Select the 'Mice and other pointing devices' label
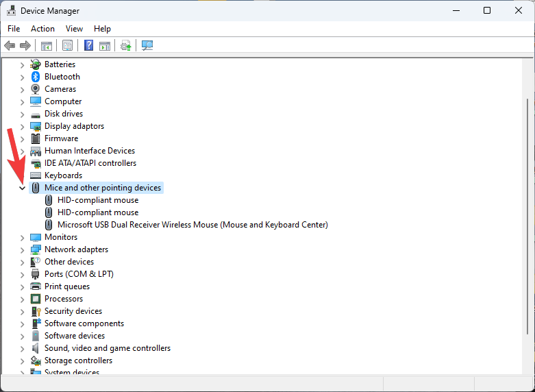The image size is (535, 392). click(x=103, y=188)
